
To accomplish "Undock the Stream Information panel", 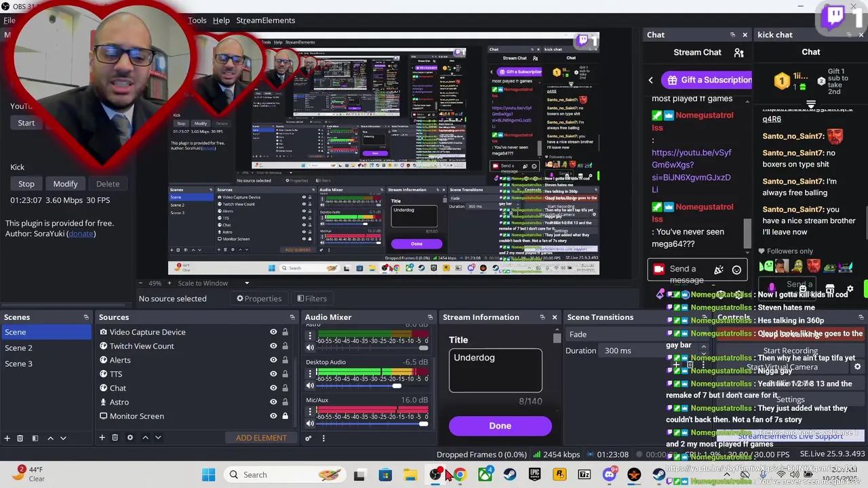I will tap(542, 317).
